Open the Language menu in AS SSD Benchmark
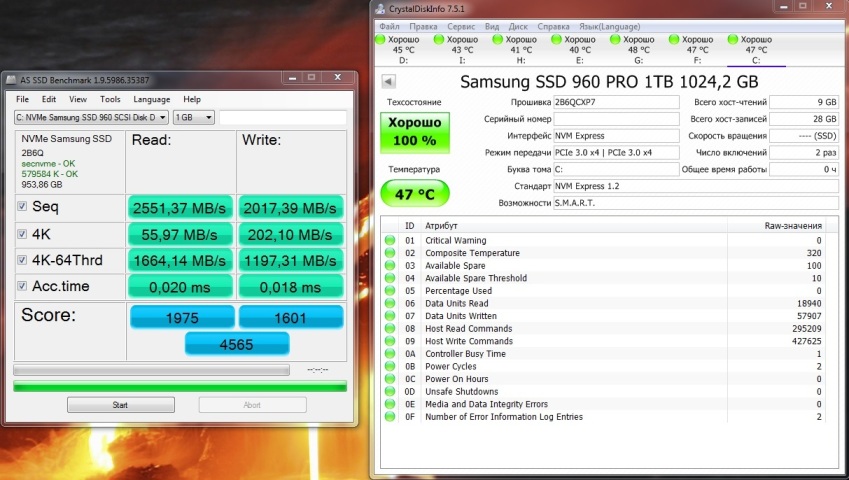The height and width of the screenshot is (480, 849). 152,100
